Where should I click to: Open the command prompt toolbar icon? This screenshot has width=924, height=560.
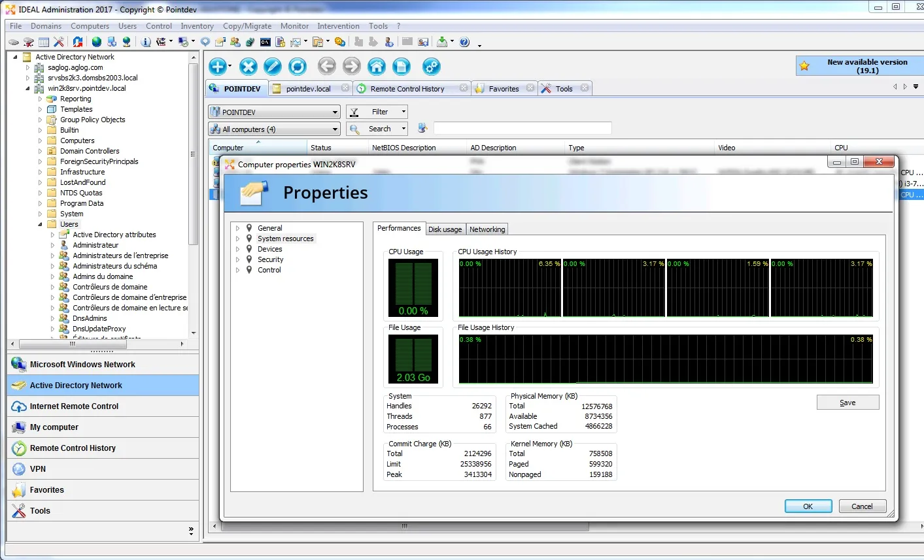265,42
